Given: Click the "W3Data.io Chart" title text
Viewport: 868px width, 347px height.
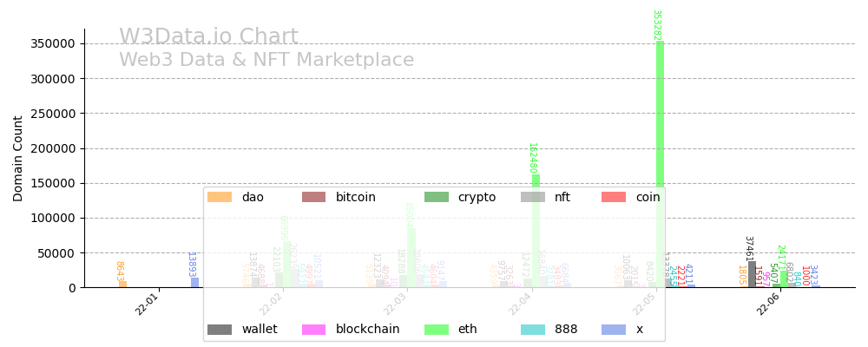Looking at the screenshot, I should click(208, 37).
